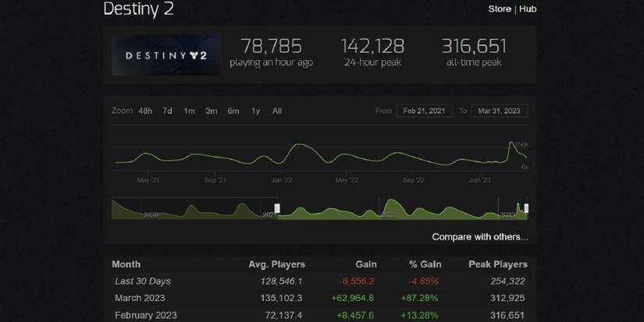Viewport: 644px width, 322px height.
Task: Click the +62,964.8 gain value
Action: pyautogui.click(x=353, y=298)
